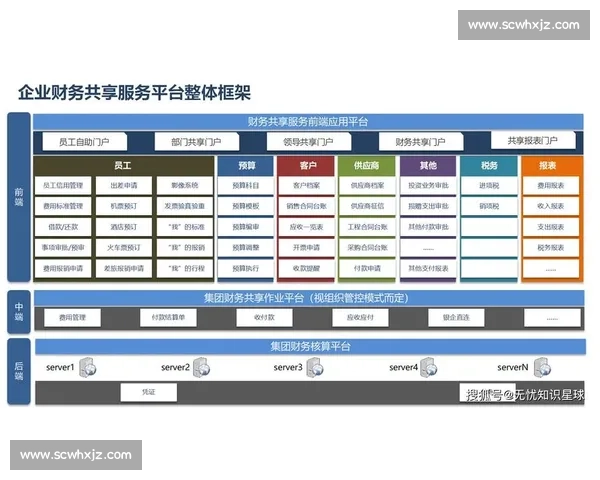Select the 预算编审 item
Image resolution: width=600 pixels, height=480 pixels.
pos(246,227)
